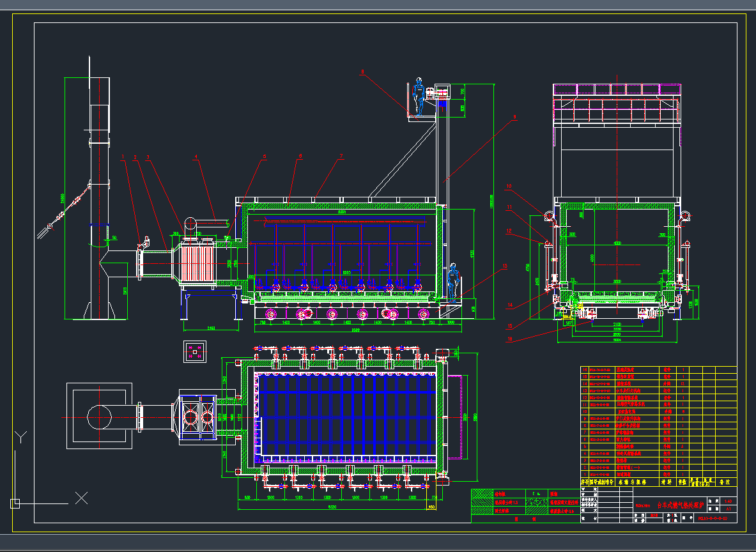756x552 pixels.
Task: Select the worker figure on the top platform
Action: point(419,96)
